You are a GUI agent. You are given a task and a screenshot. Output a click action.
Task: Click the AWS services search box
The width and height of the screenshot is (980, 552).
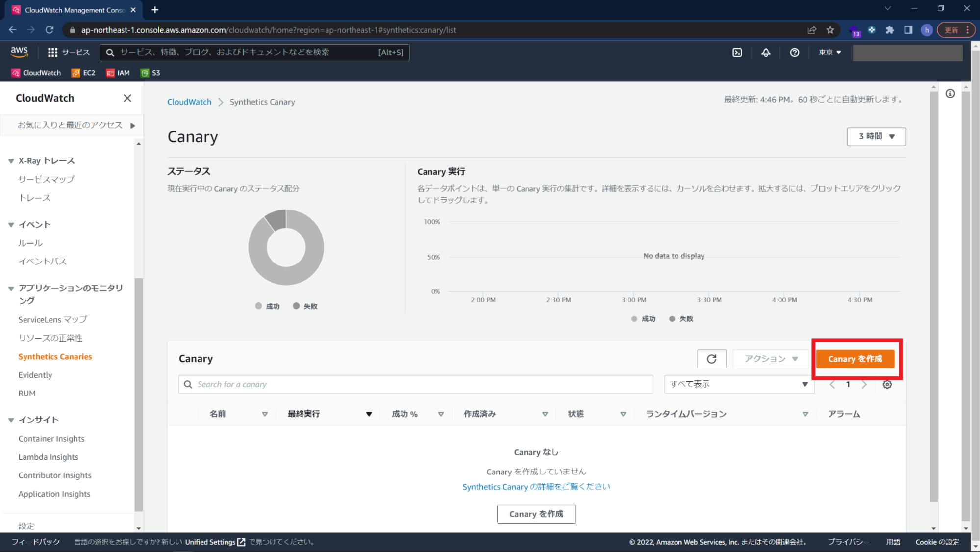[254, 52]
